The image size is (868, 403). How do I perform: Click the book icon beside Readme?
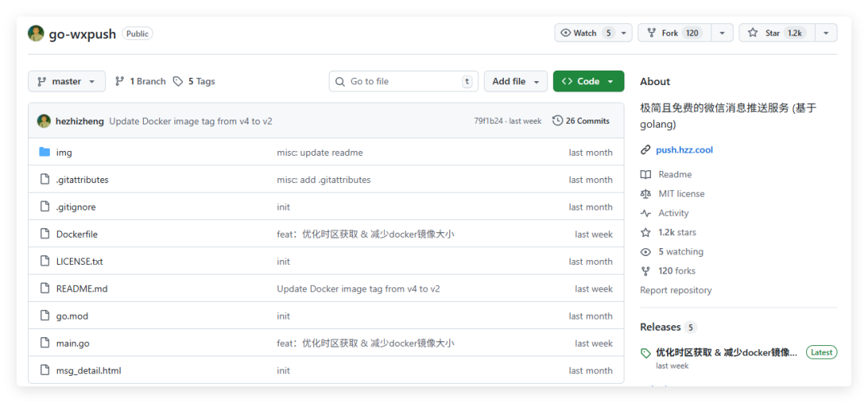coord(645,175)
